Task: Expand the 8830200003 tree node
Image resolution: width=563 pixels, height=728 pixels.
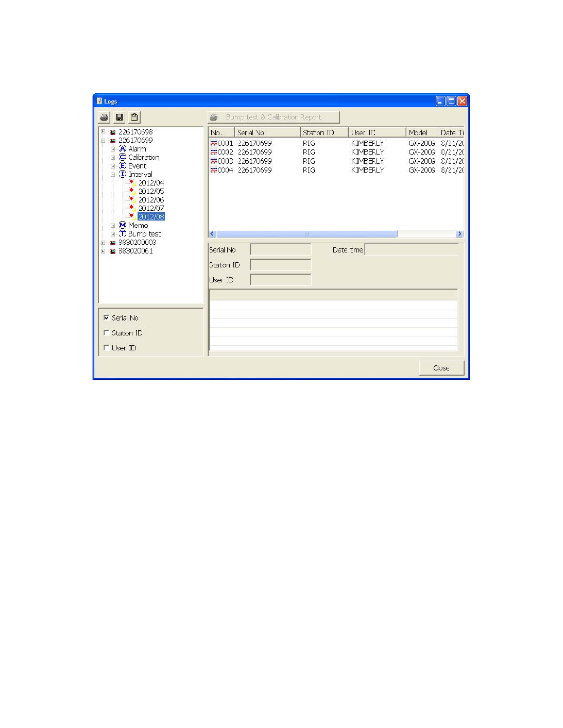Action: (103, 243)
